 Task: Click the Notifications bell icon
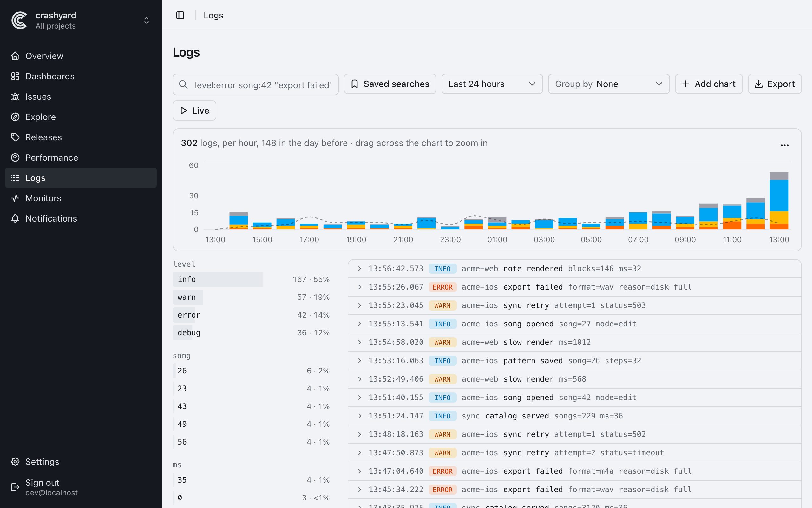tap(15, 218)
